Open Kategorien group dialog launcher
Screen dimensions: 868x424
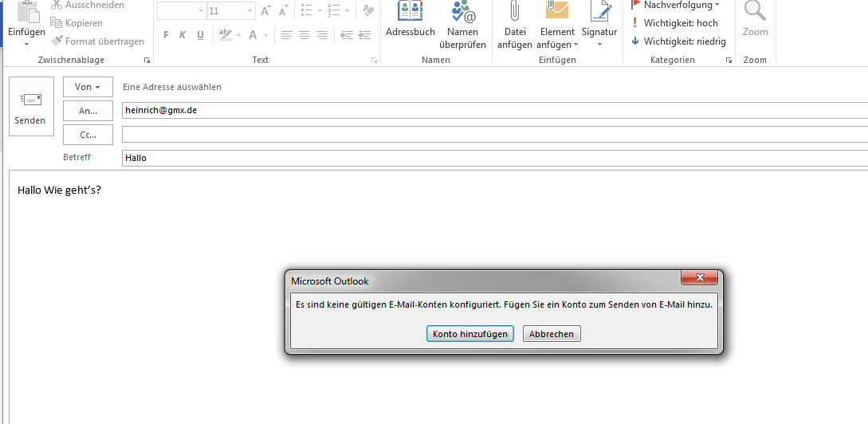729,60
